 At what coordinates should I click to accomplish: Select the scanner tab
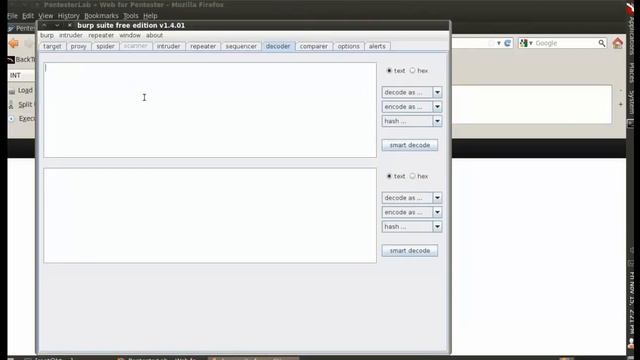point(136,46)
